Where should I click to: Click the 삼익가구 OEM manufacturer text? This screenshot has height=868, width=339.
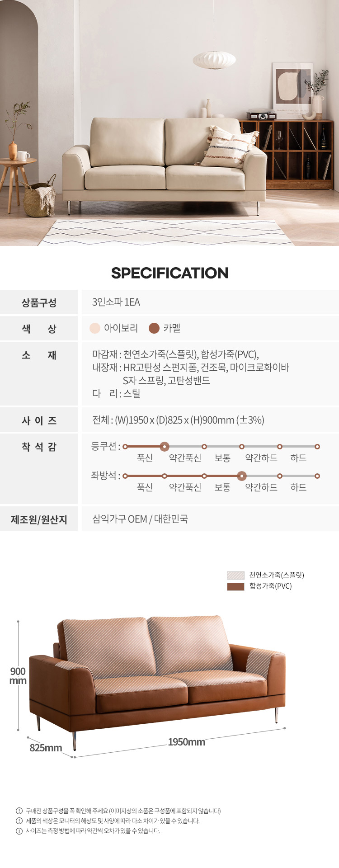(120, 519)
